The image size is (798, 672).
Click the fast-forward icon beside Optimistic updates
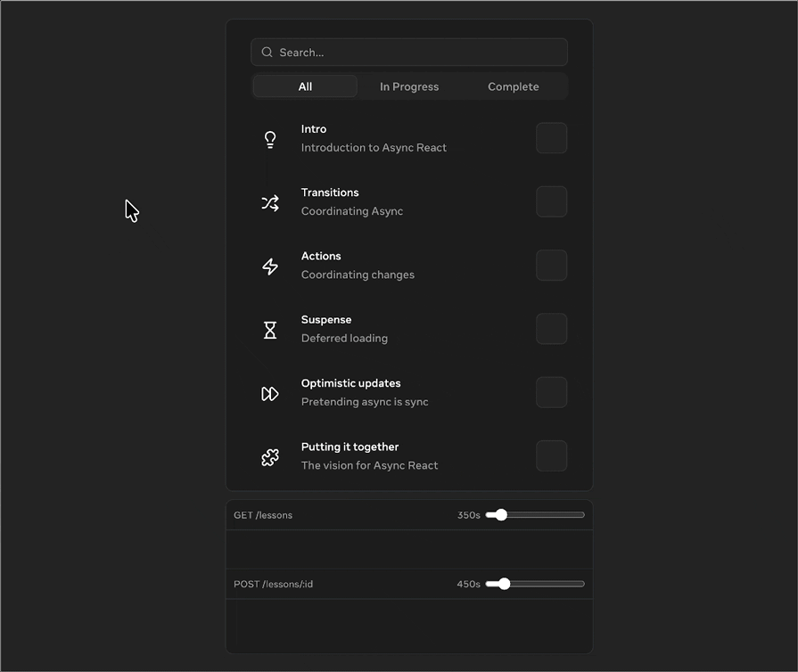(x=270, y=394)
